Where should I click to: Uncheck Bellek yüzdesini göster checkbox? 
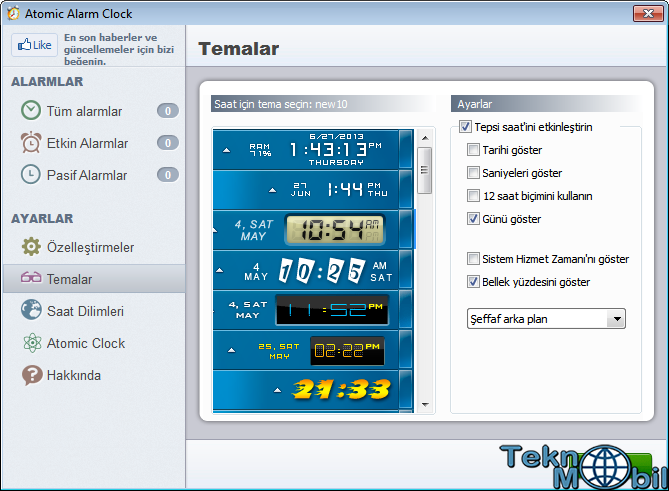(x=473, y=282)
